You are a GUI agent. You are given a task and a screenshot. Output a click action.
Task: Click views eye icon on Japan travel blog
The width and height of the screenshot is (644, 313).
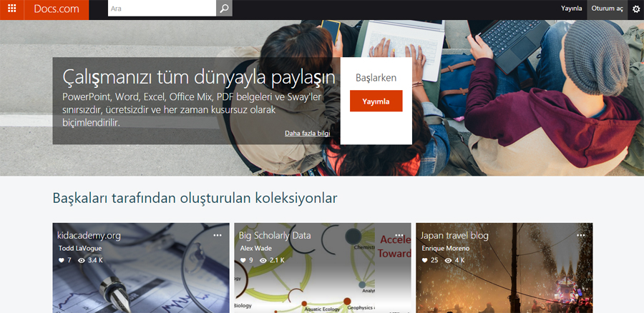tap(448, 260)
